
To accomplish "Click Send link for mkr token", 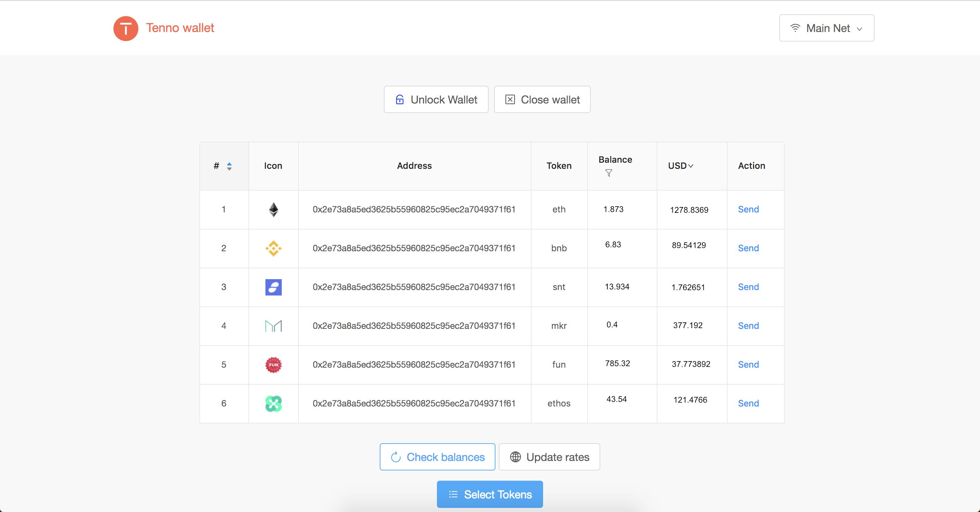I will (x=748, y=326).
